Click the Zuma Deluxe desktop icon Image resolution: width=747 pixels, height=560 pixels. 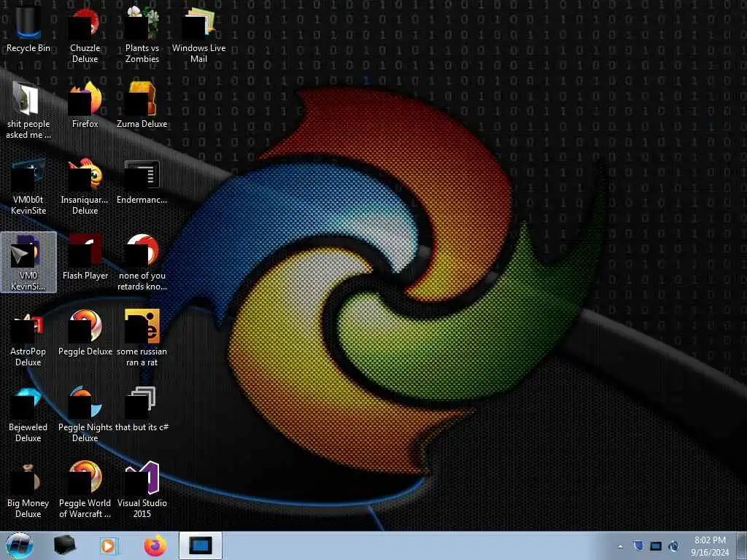[x=142, y=105]
